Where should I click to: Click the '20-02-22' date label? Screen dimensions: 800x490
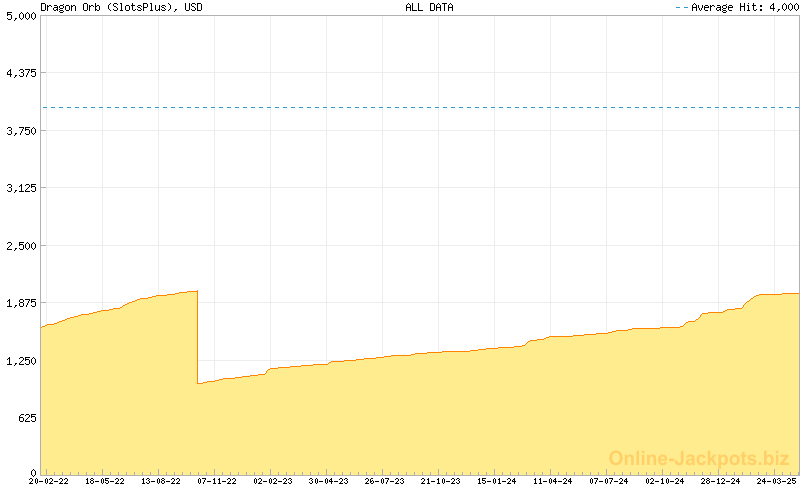(48, 481)
